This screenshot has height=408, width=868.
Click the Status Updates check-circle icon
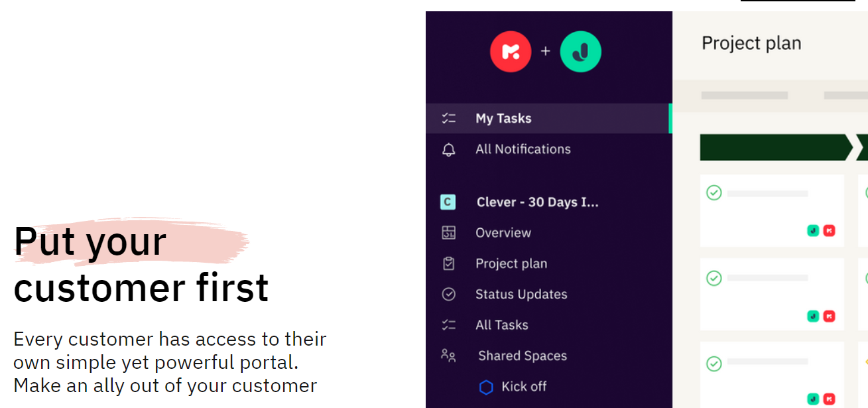pyautogui.click(x=448, y=294)
